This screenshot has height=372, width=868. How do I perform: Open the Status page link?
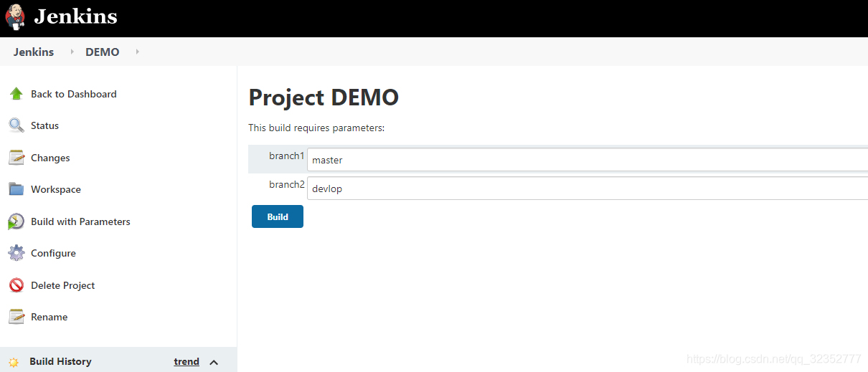click(x=44, y=125)
